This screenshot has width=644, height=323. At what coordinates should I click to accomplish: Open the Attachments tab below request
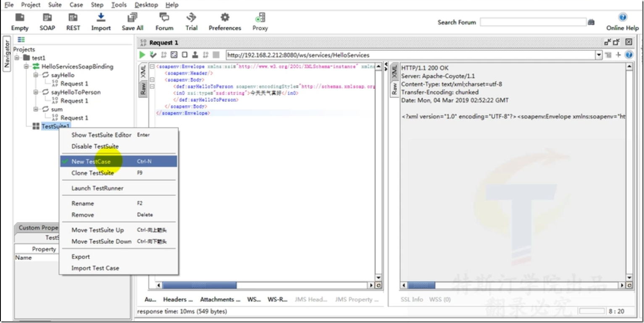(220, 299)
